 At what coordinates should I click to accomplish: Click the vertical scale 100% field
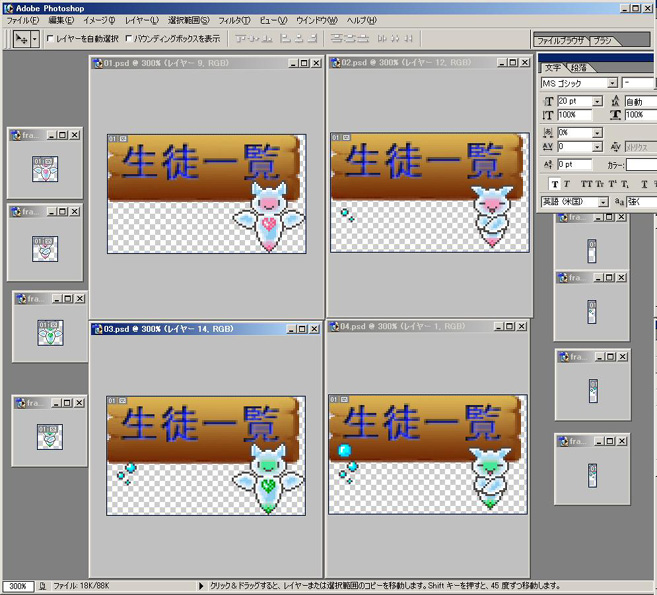575,115
